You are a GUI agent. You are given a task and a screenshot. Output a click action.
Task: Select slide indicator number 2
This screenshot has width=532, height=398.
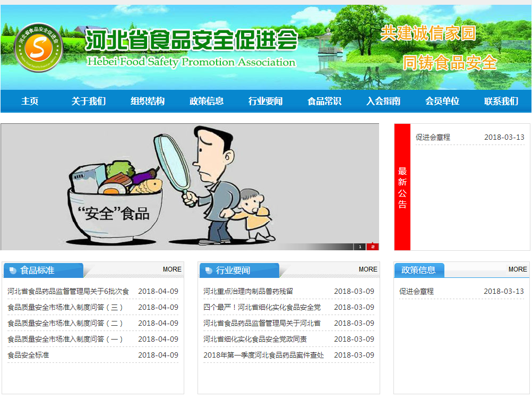tap(373, 247)
